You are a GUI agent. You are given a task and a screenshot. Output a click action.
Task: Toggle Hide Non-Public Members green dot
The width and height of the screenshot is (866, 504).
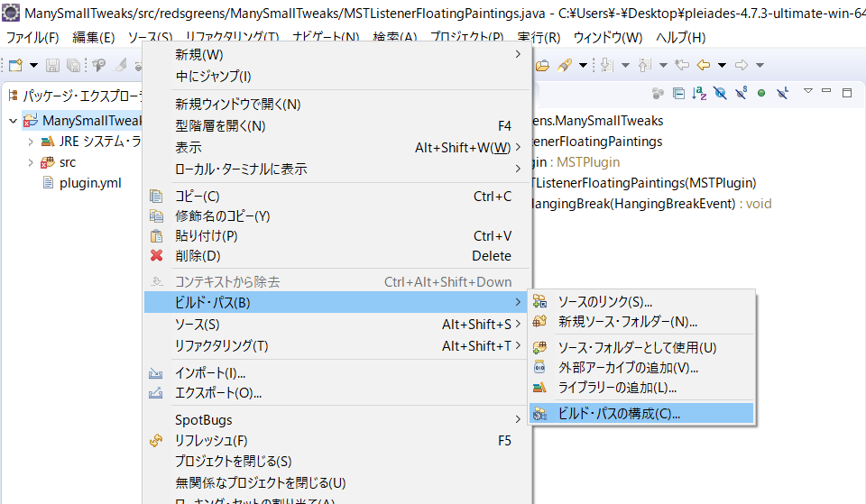(761, 93)
